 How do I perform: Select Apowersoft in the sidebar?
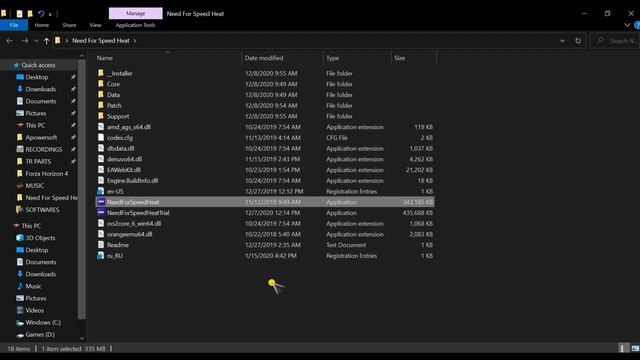41,137
